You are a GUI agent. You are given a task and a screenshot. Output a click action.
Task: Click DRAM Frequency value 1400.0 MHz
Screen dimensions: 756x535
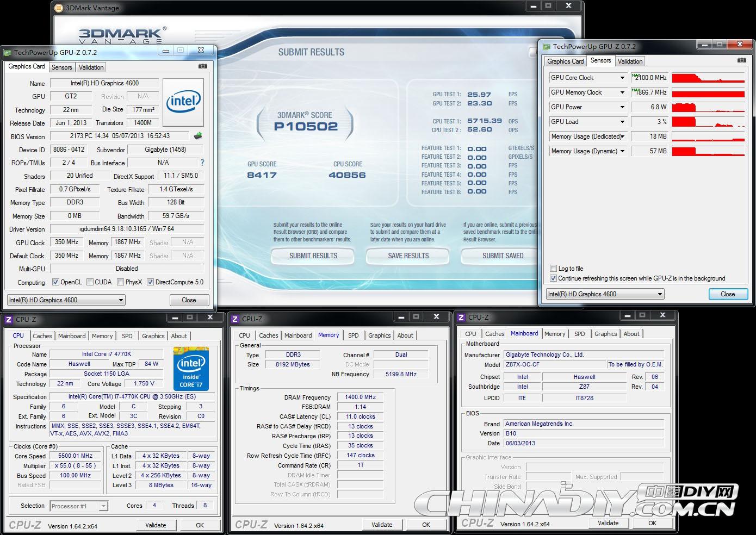(360, 397)
